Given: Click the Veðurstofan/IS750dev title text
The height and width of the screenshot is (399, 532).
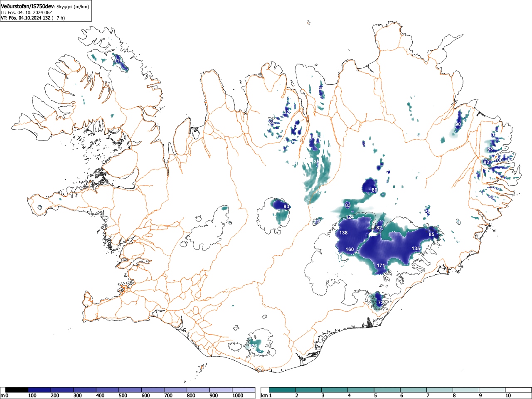Looking at the screenshot, I should coord(27,7).
